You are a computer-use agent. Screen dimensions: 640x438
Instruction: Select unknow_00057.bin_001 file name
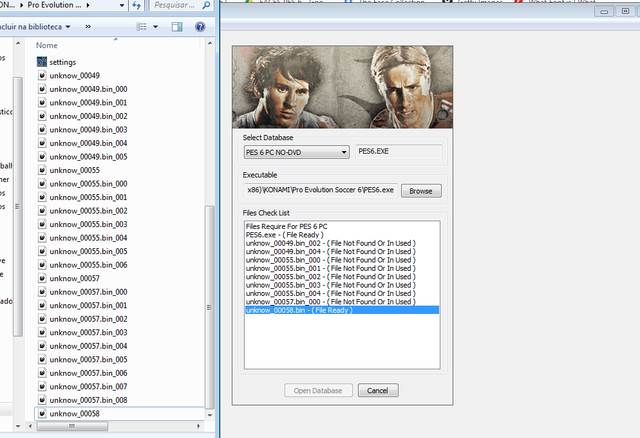tap(88, 305)
